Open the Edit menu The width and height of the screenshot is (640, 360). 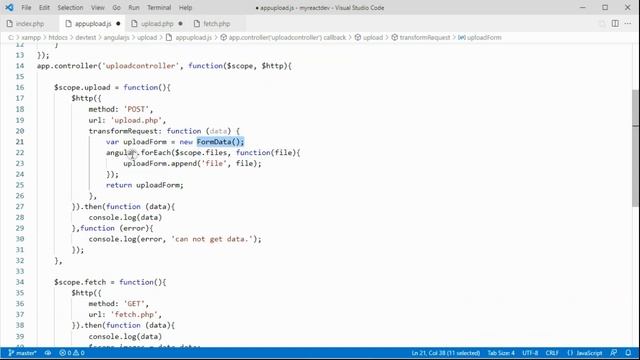44,8
